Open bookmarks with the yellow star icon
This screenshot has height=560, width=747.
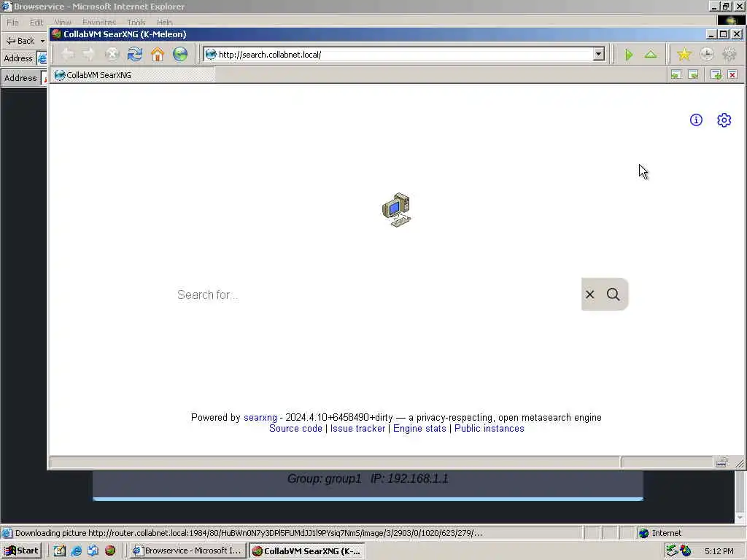tap(684, 55)
